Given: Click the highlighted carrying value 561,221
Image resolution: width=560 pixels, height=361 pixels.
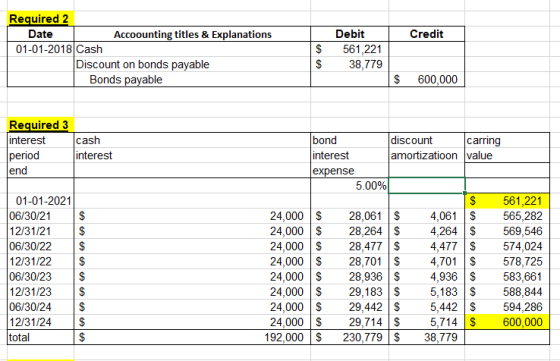Looking at the screenshot, I should pyautogui.click(x=507, y=201).
